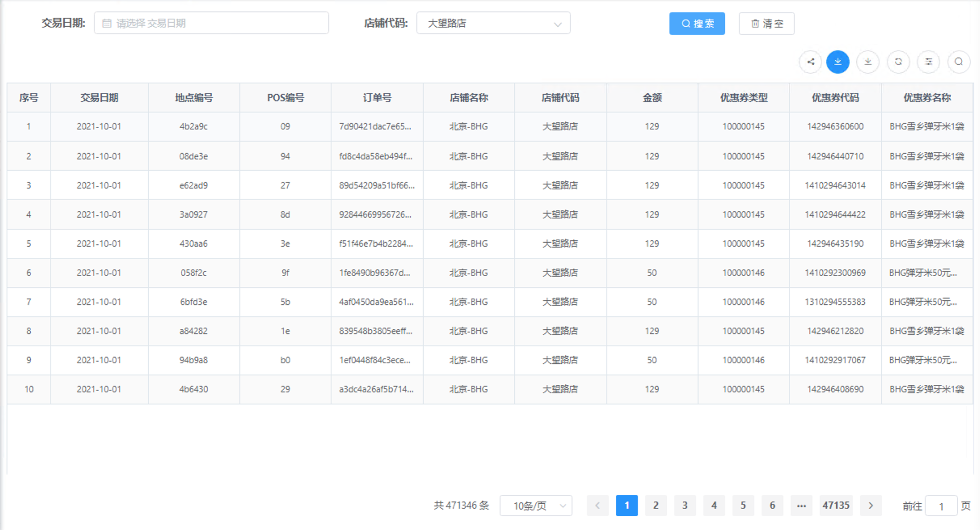Click the next page arrow

(871, 505)
